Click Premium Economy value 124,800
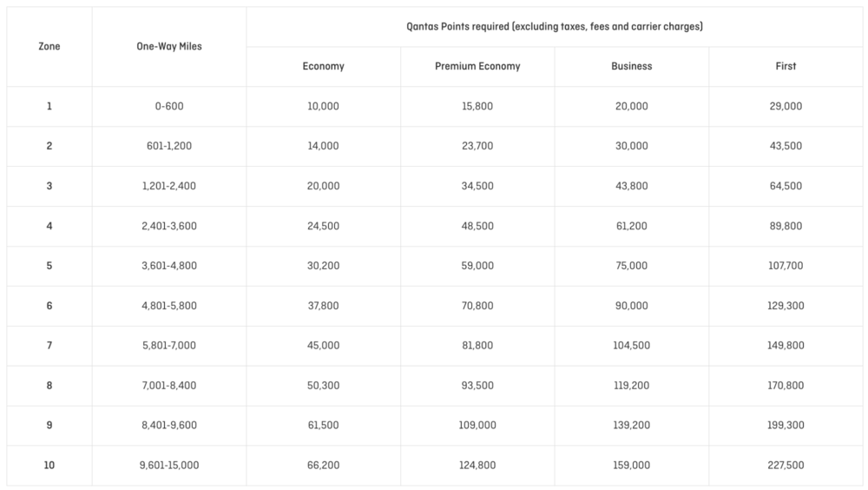 point(477,466)
